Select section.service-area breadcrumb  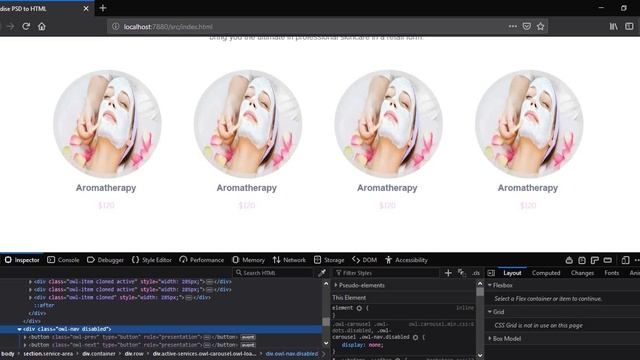tap(48, 353)
